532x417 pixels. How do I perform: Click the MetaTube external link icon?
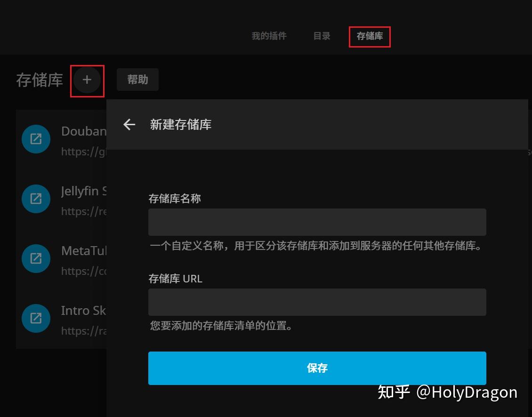click(x=36, y=258)
